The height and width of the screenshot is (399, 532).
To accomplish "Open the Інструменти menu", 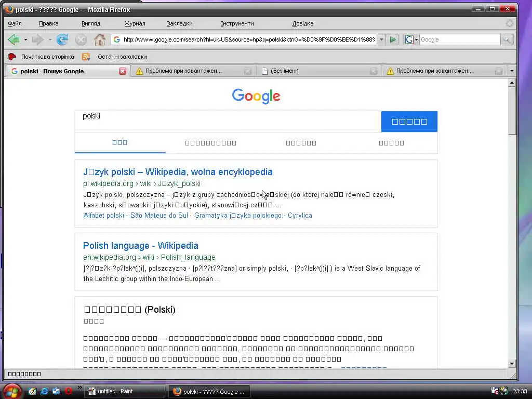I will point(237,23).
